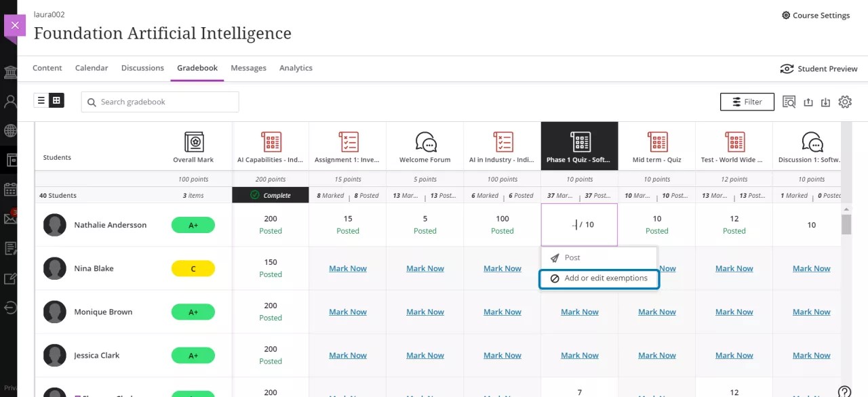The image size is (868, 397).
Task: Switch to the Analytics tab
Action: click(296, 68)
